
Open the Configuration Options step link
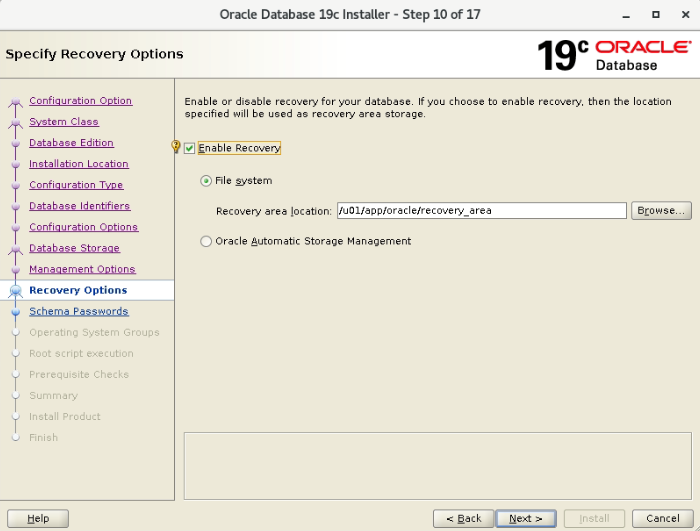click(x=83, y=227)
